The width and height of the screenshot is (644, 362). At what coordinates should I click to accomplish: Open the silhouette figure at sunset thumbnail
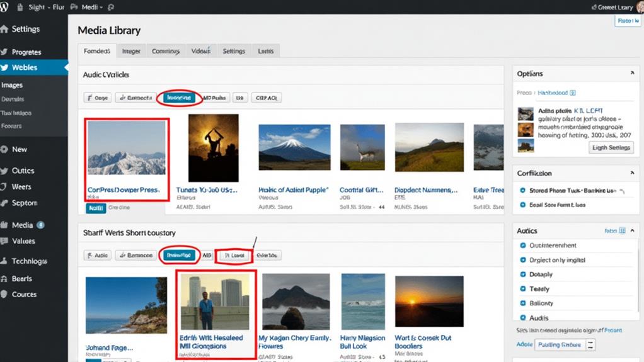tap(214, 148)
